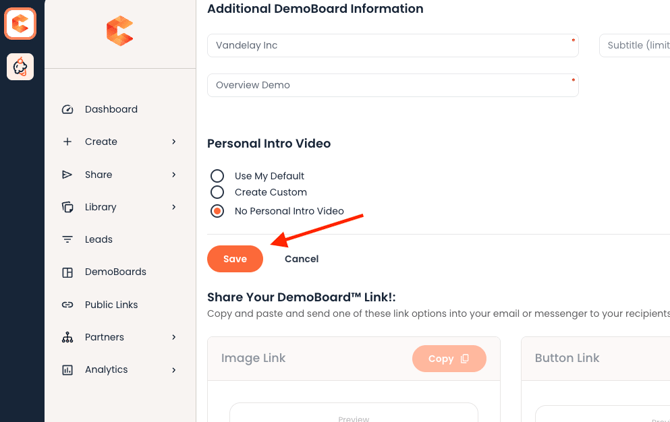
Task: Open the DemoBoards menu item
Action: (115, 272)
